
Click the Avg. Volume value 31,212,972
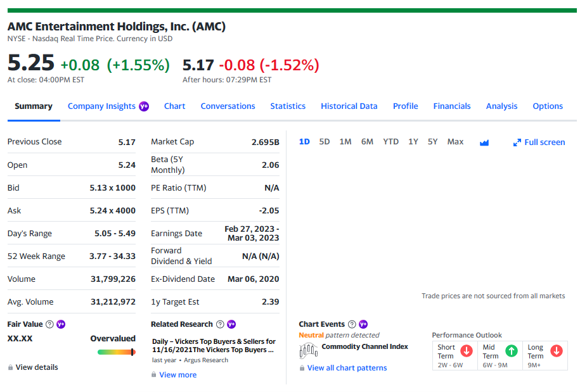point(113,302)
